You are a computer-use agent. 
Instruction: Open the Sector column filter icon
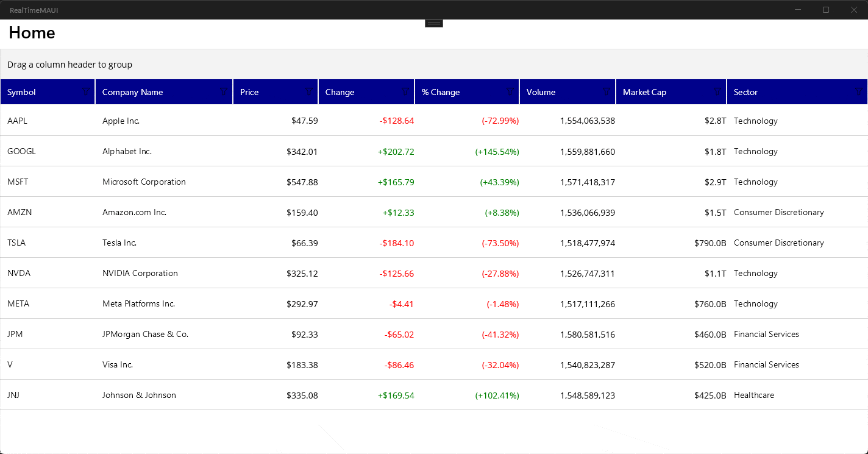click(858, 91)
